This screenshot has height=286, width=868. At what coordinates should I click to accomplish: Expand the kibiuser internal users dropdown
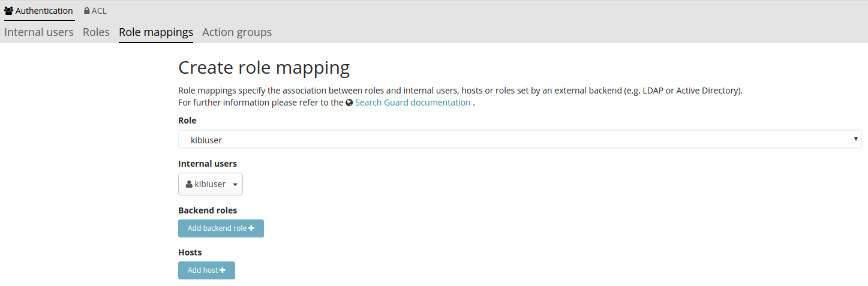pyautogui.click(x=210, y=184)
